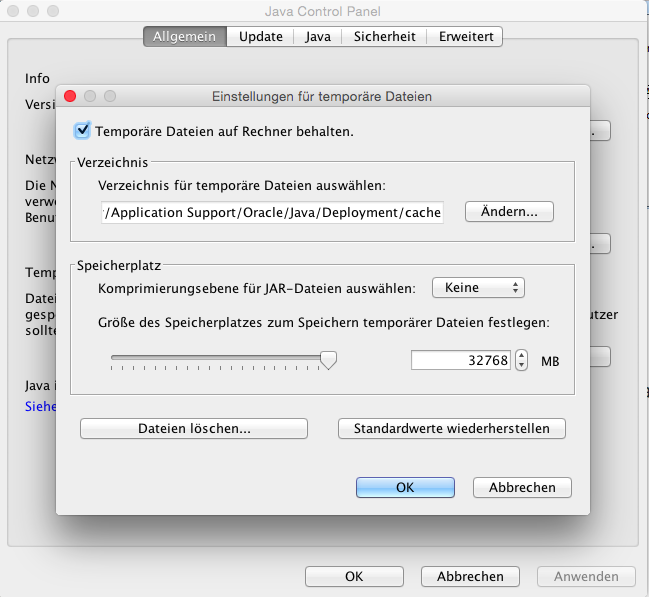Click Abbrechen in the temporary files dialog
Screen dimensions: 649x597
(x=521, y=487)
